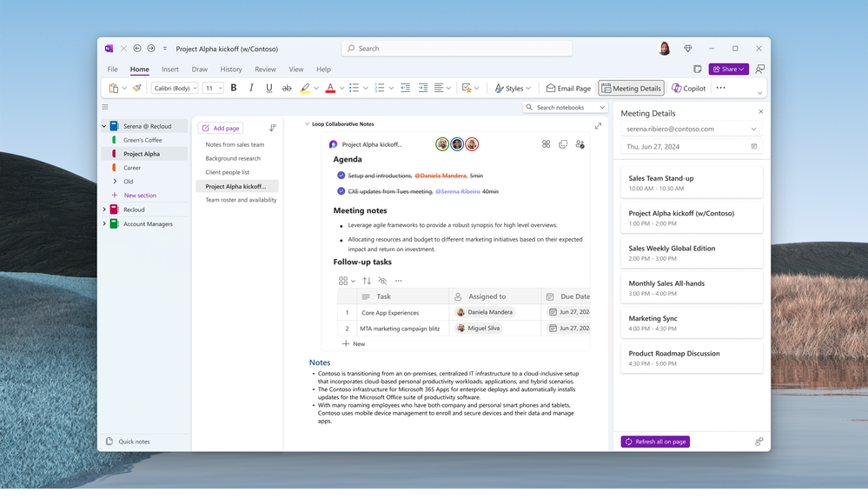Image resolution: width=868 pixels, height=499 pixels.
Task: Apply the red font color
Action: click(330, 88)
